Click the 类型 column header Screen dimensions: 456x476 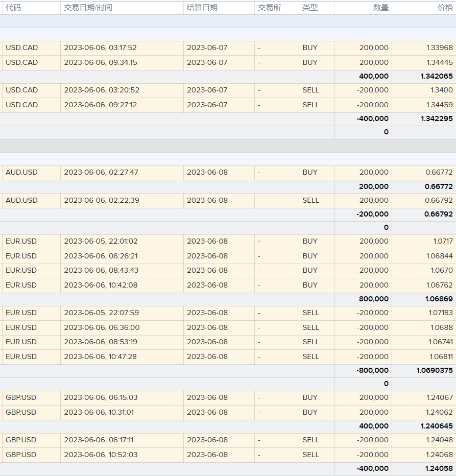tap(310, 8)
